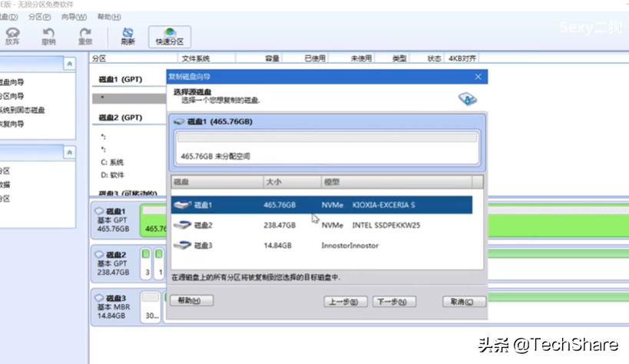Image resolution: width=629 pixels, height=364 pixels.
Task: Select 磁盘3 Innostor row in dialog
Action: (x=321, y=245)
